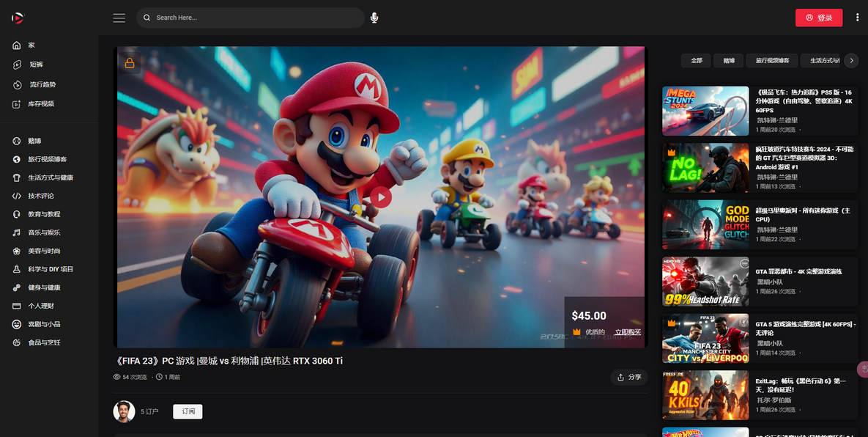Viewport: 868px width, 437px height.
Task: Click the main video title 《FIFA 23》PC 游戏
Action: pos(228,361)
